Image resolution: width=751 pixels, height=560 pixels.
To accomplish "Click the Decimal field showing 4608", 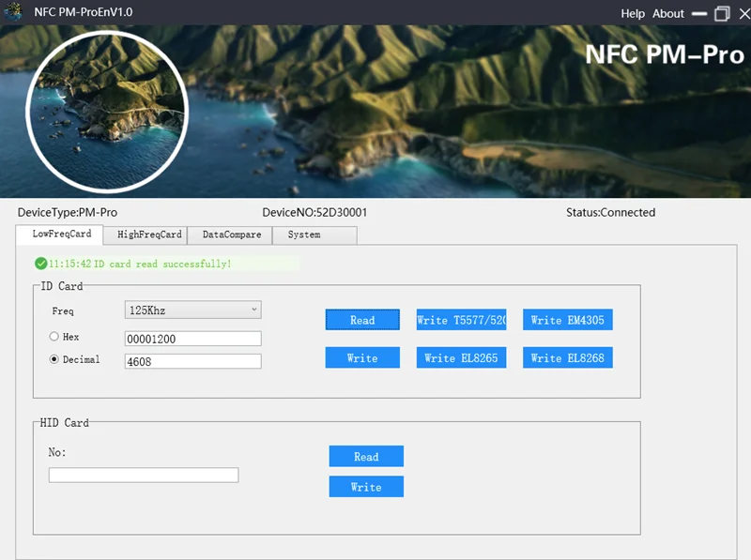I will click(193, 361).
